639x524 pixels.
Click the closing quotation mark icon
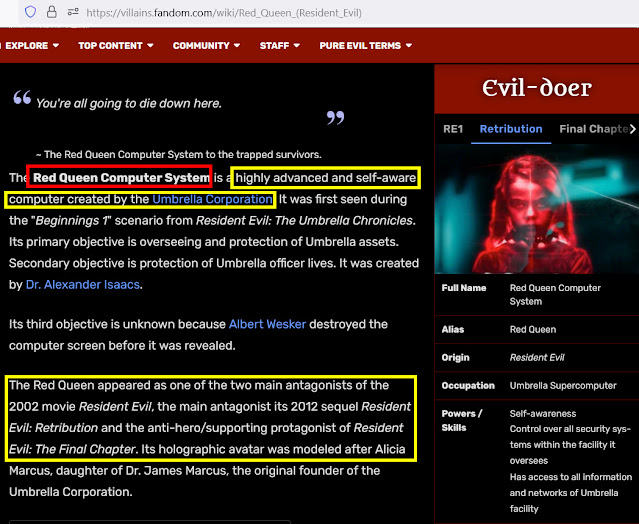(x=335, y=118)
